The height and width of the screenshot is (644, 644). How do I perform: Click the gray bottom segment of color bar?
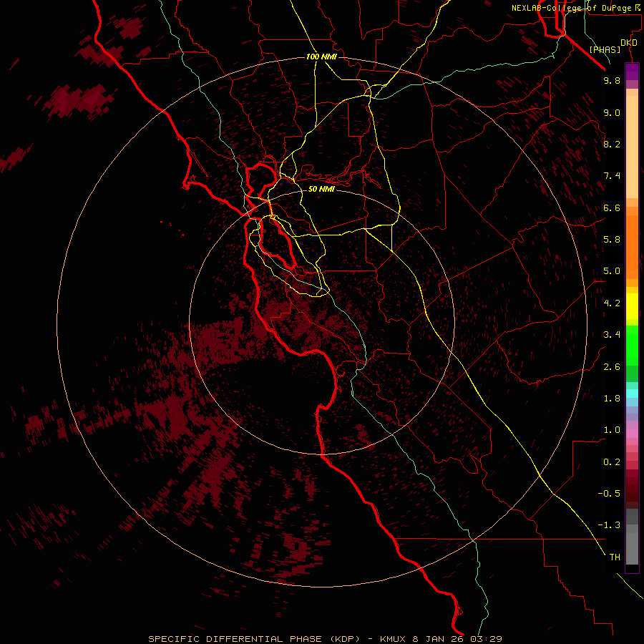pos(632,545)
